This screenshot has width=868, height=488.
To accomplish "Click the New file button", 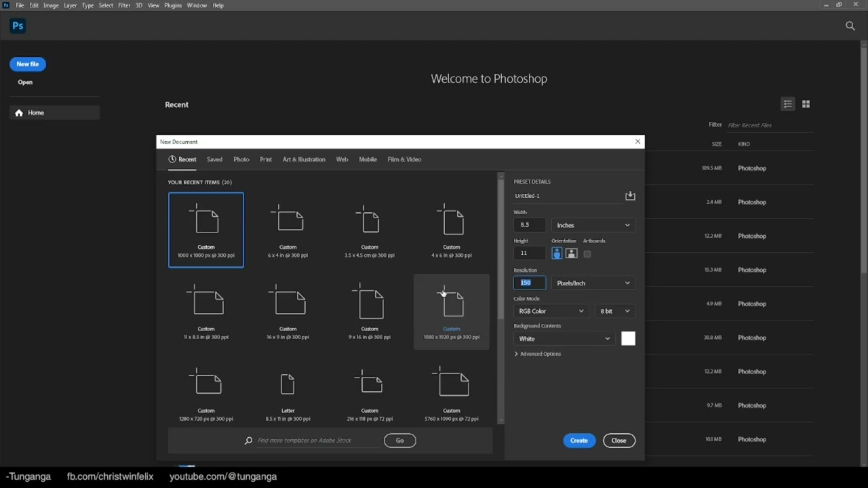I will click(28, 64).
